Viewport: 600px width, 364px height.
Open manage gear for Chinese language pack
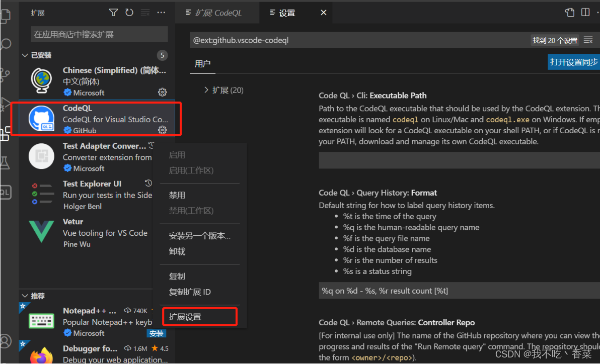click(162, 92)
